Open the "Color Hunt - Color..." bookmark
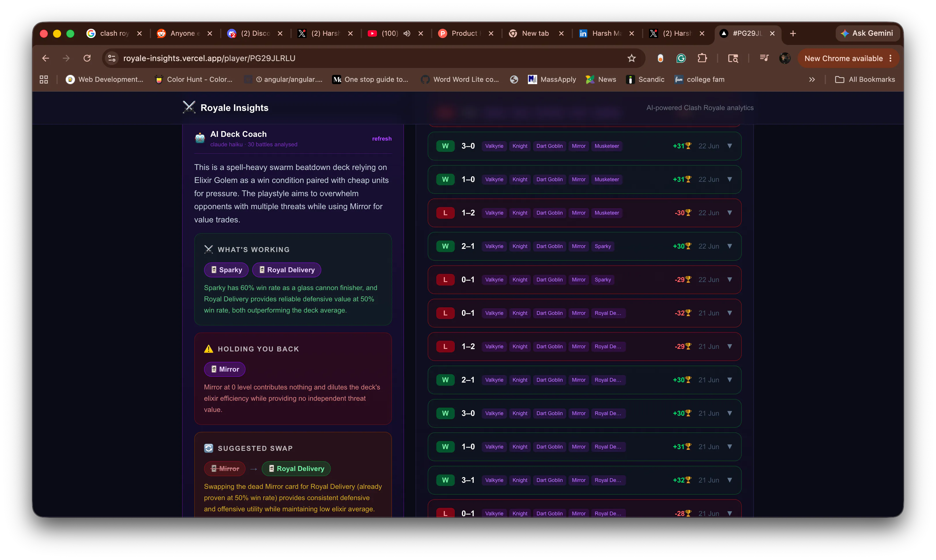Viewport: 936px width, 560px height. click(x=194, y=79)
